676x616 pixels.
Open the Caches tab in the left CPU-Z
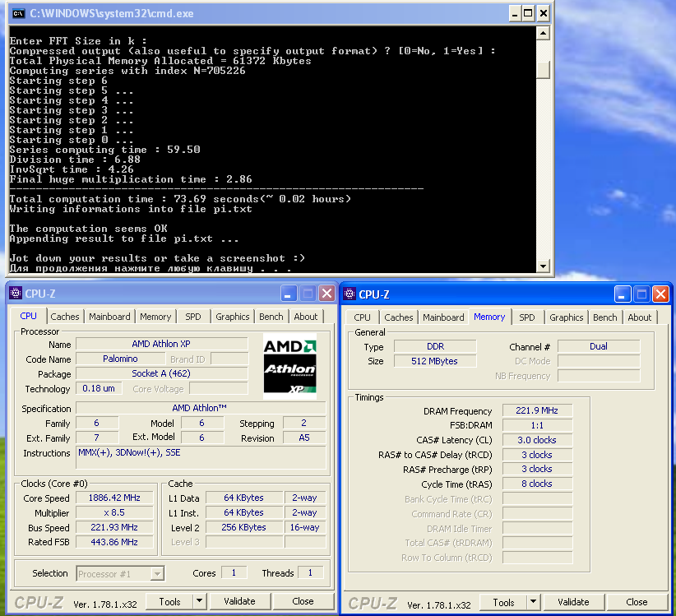tap(65, 317)
